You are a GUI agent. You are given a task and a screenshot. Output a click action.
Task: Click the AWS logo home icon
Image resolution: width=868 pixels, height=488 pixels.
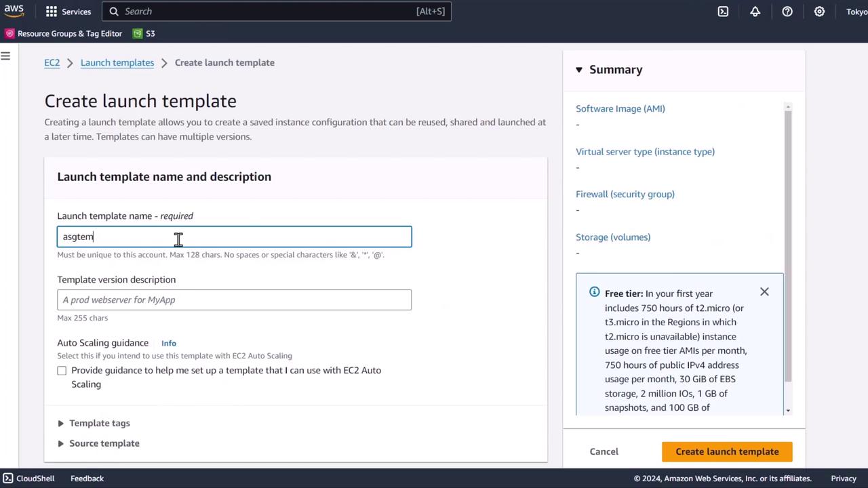coord(14,11)
